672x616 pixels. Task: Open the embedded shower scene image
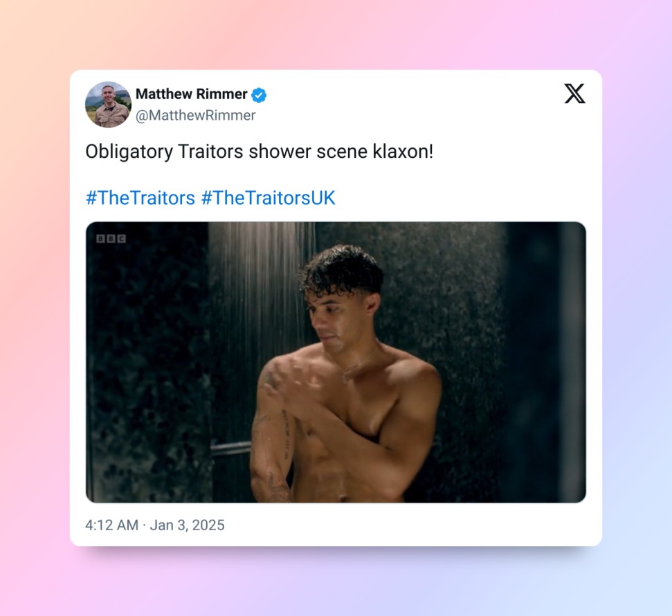[336, 362]
